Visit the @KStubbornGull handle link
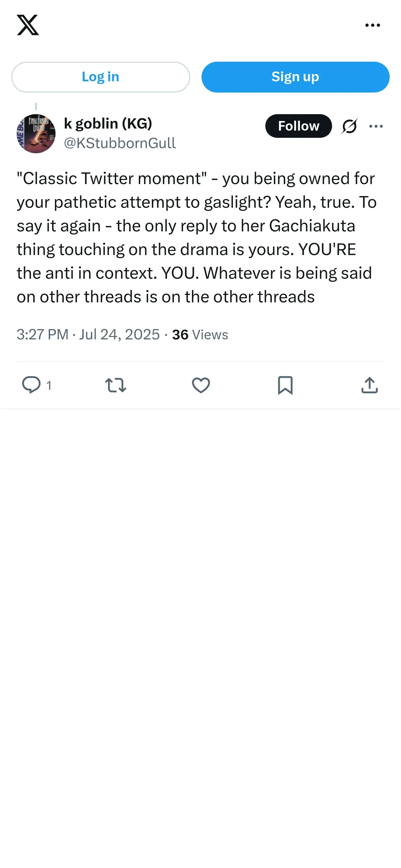Viewport: 401px width, 868px height. pos(120,143)
